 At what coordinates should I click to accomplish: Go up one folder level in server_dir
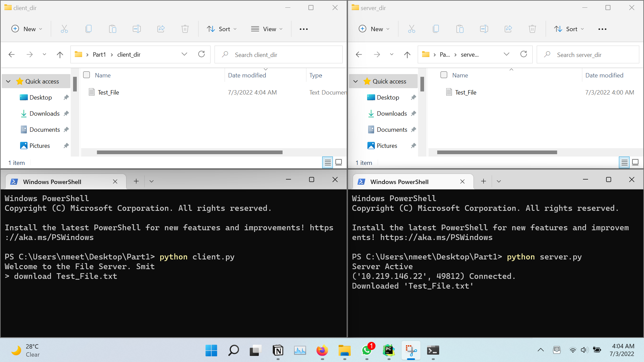(407, 55)
